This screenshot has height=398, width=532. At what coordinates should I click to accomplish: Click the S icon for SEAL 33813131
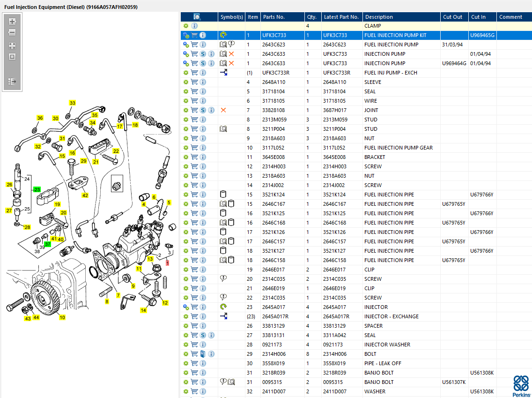pyautogui.click(x=203, y=335)
